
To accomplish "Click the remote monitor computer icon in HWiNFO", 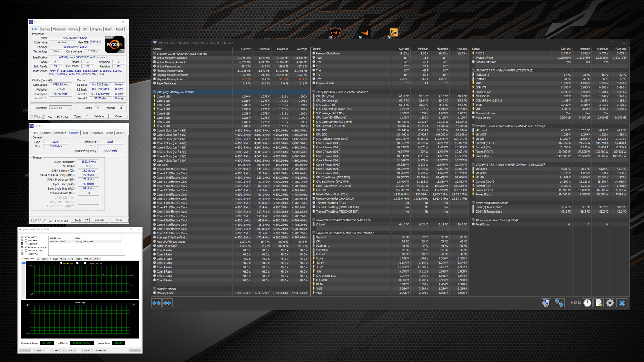I will (x=546, y=303).
